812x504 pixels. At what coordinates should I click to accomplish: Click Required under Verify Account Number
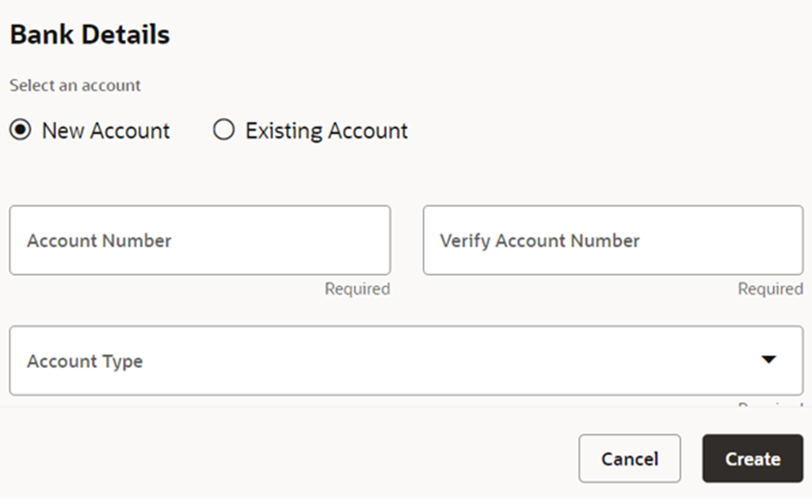(770, 288)
